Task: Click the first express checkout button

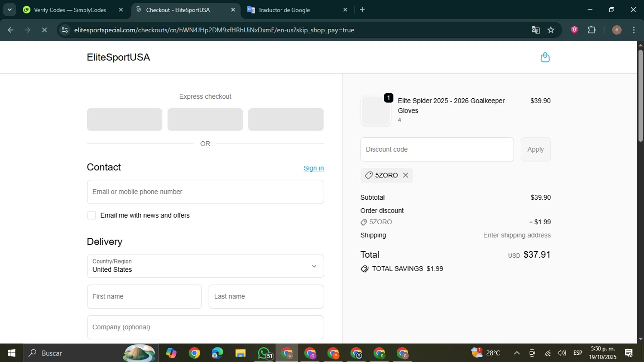Action: tap(125, 119)
